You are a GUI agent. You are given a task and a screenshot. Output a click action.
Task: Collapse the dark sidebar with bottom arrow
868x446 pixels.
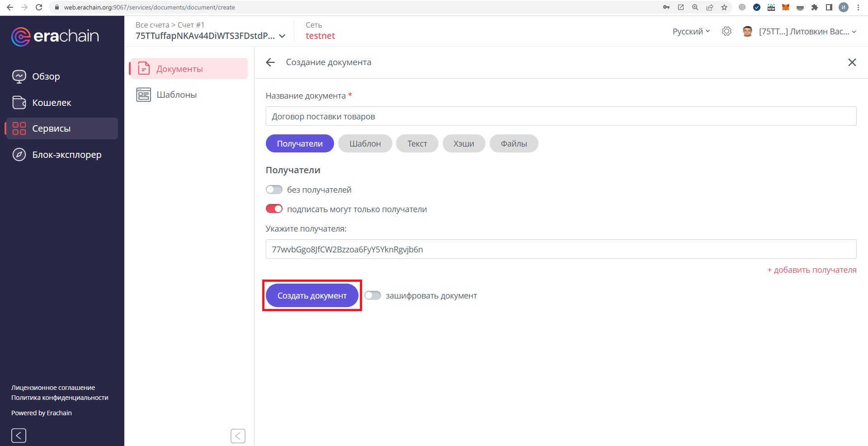(19, 436)
